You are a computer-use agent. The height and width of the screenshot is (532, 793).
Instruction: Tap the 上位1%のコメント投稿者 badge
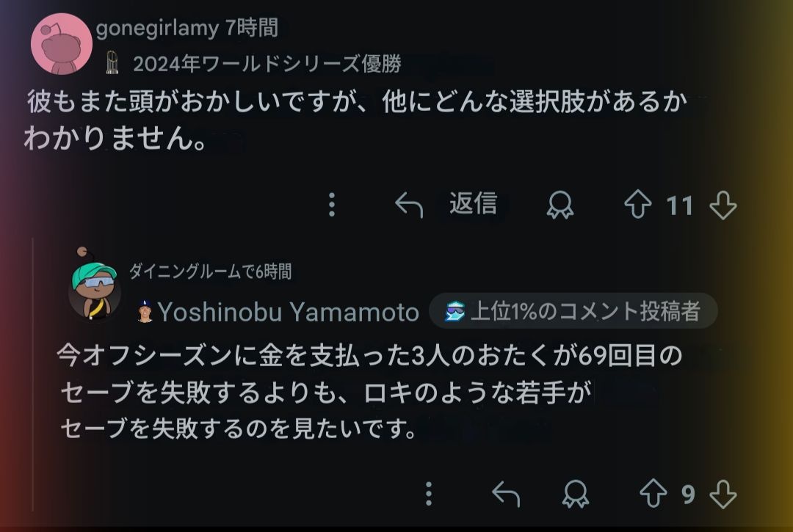pos(573,312)
